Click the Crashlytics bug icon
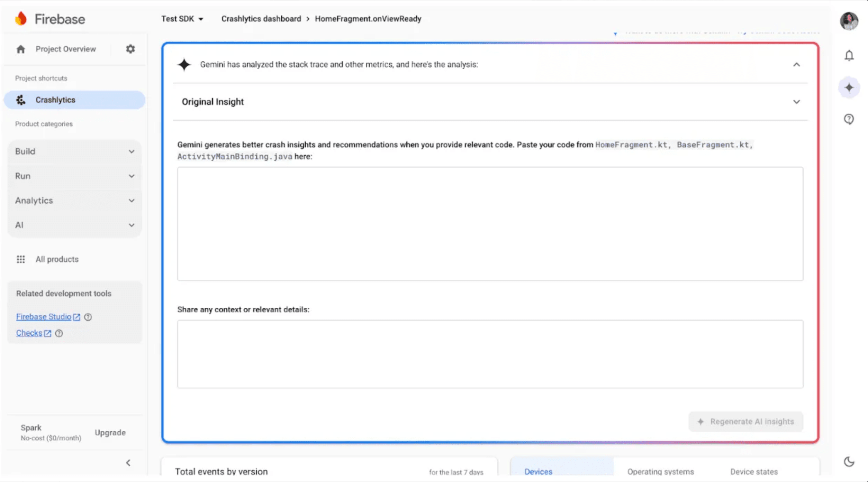Viewport: 868px width, 482px height. coord(21,100)
